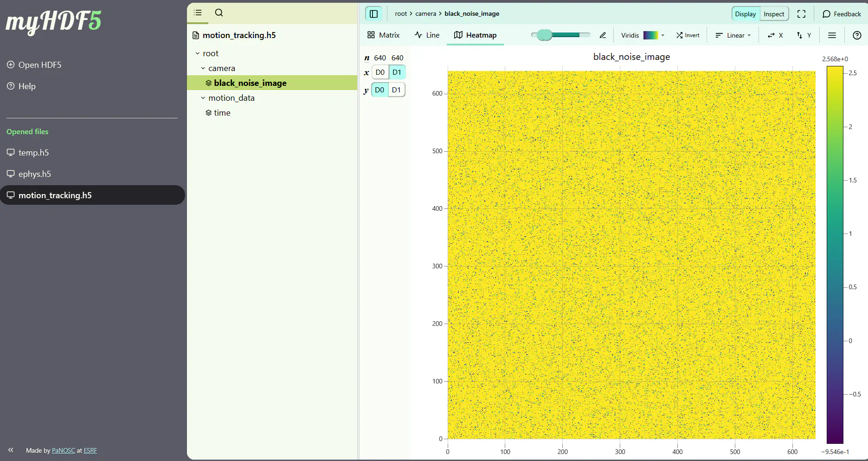
Task: Switch to the Line tab
Action: (x=427, y=35)
